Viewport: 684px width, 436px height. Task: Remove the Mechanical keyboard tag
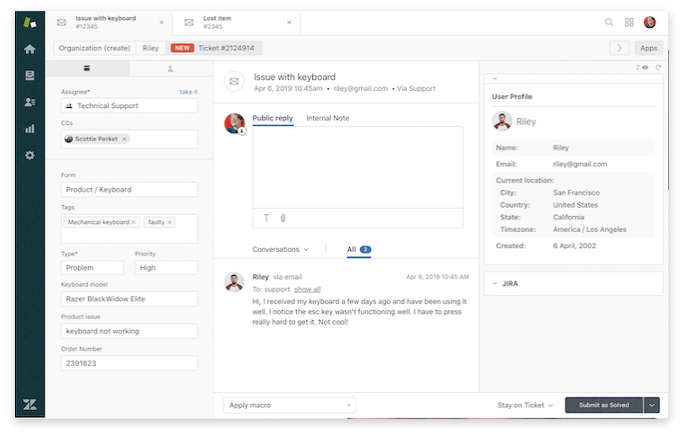133,222
